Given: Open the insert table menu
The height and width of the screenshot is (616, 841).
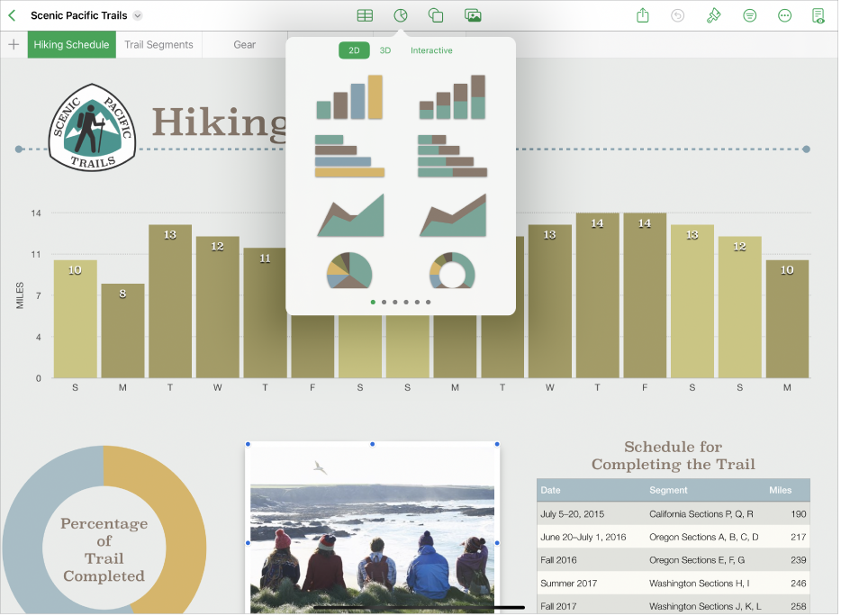Looking at the screenshot, I should (x=366, y=15).
